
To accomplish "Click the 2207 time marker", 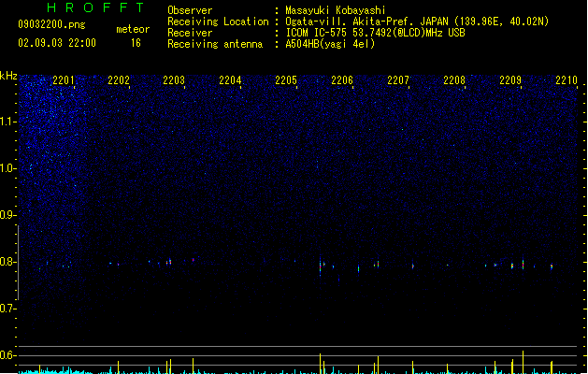I will pos(398,79).
